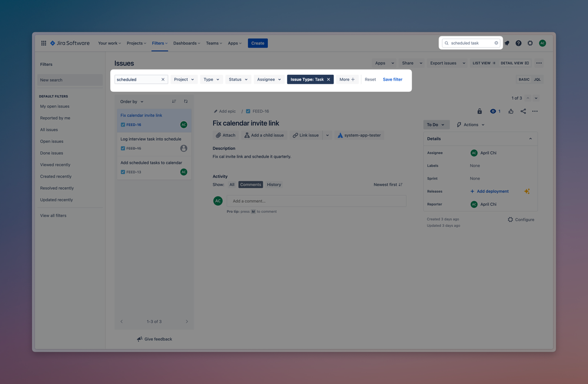Image resolution: width=588 pixels, height=384 pixels.
Task: Clear the scheduled task global search
Action: point(496,43)
